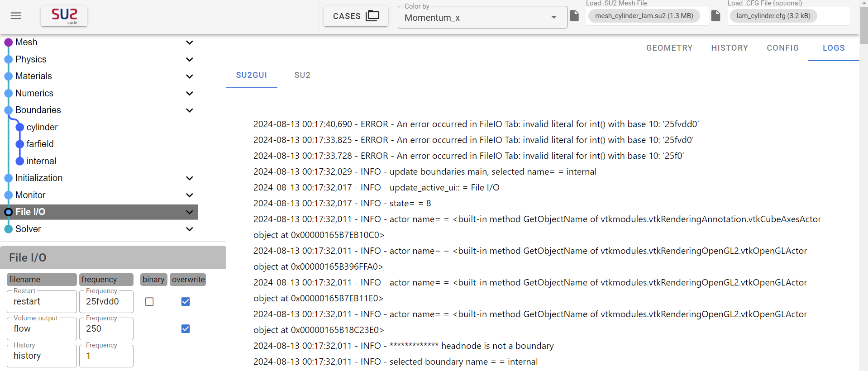This screenshot has width=868, height=371.
Task: Select the Boundaries tree node
Action: [38, 110]
